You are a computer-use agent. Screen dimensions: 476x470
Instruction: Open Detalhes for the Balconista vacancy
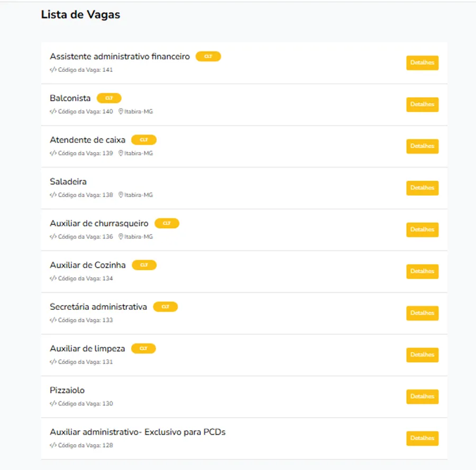422,104
